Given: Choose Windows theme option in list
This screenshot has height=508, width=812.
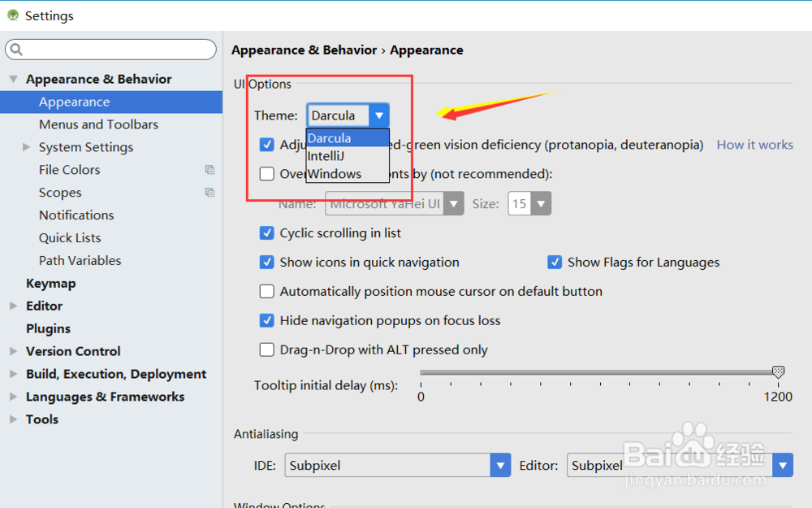Looking at the screenshot, I should 335,174.
